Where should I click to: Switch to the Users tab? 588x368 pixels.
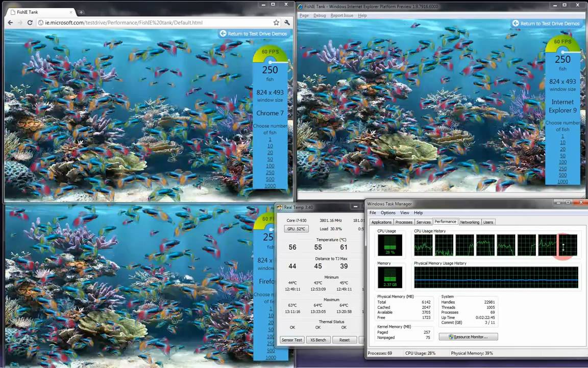488,222
